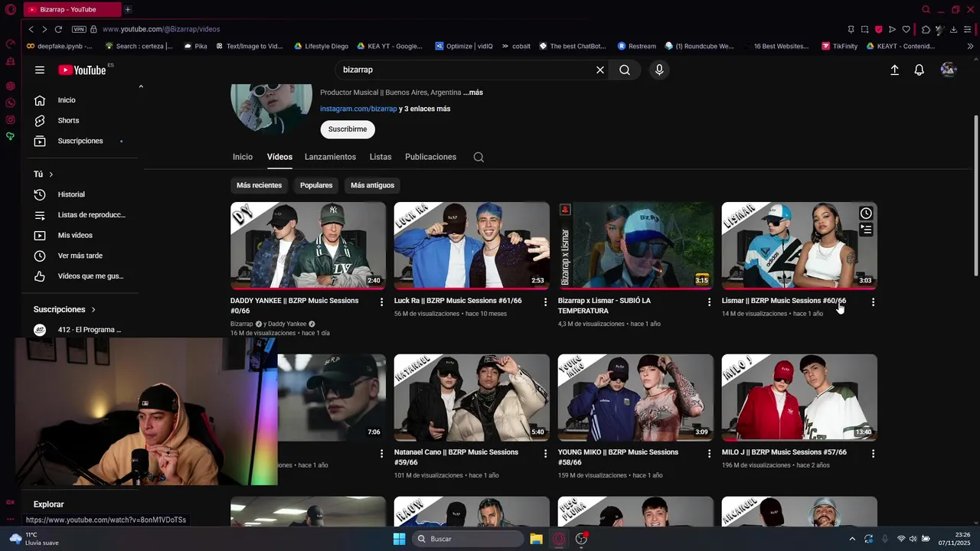980x551 pixels.
Task: Filter by Más antiguos chip
Action: tap(372, 185)
